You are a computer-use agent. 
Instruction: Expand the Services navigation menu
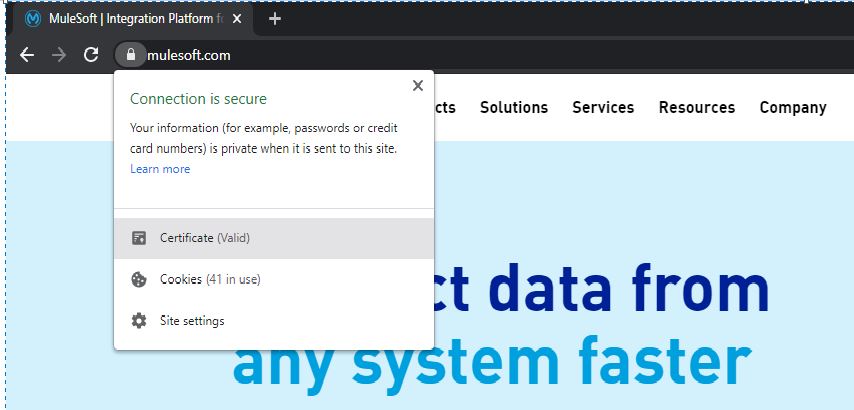pyautogui.click(x=603, y=107)
